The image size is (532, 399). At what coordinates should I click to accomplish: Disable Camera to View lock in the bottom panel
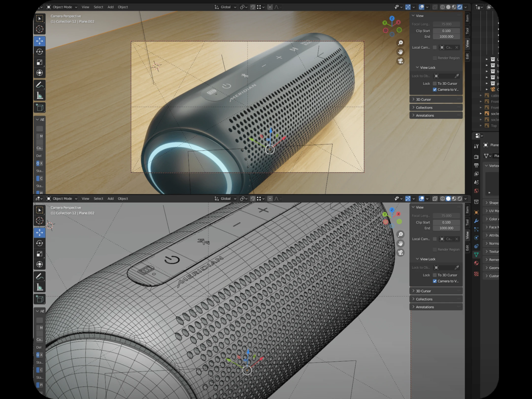point(435,281)
